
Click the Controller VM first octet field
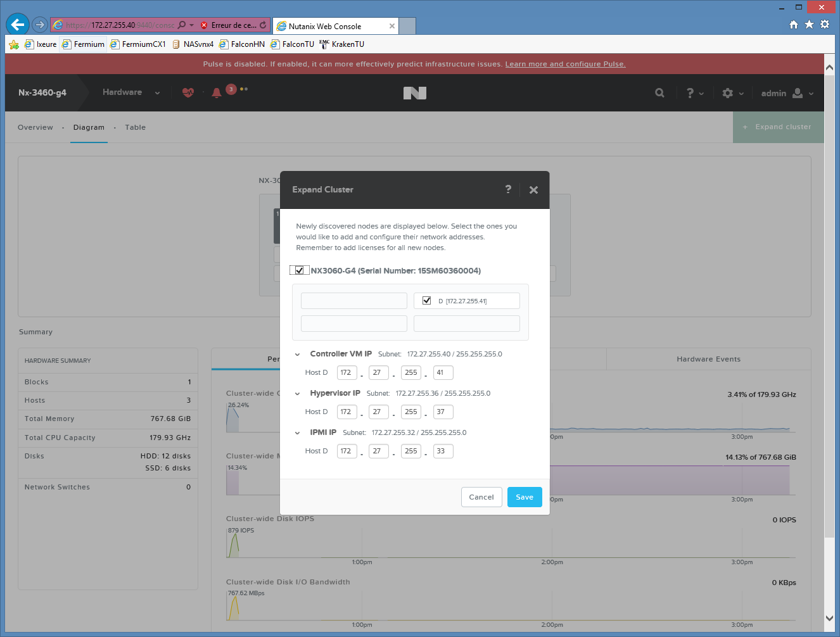coord(347,373)
